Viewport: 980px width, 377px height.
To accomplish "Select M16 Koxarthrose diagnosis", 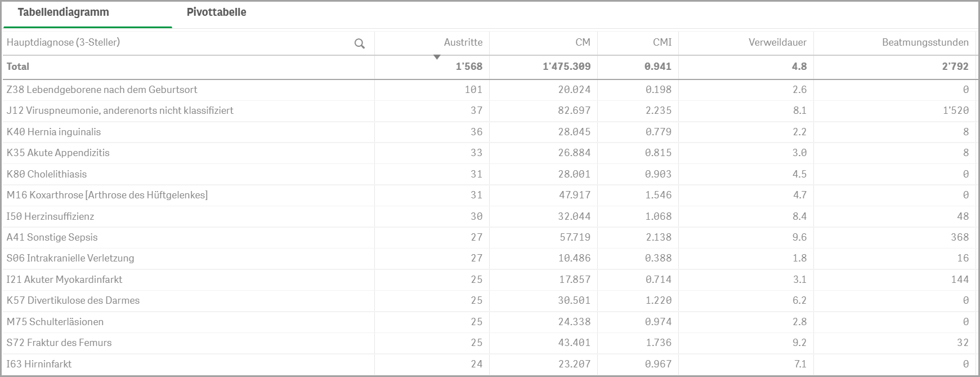I will point(107,195).
